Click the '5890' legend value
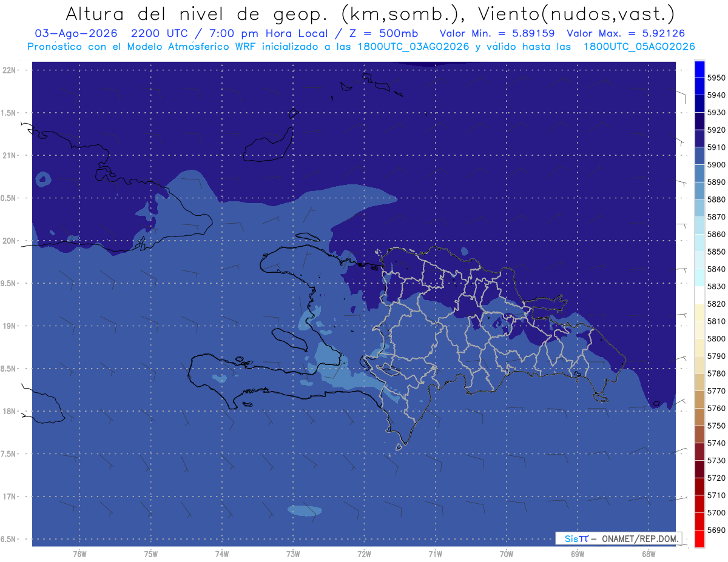Viewport: 728px width, 562px height. point(716,182)
